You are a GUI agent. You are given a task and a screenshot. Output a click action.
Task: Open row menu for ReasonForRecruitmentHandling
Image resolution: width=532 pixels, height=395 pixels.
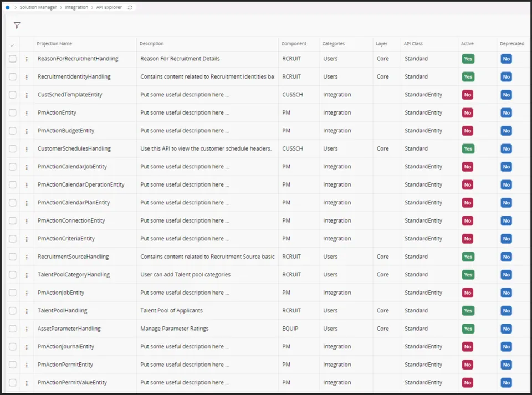click(27, 59)
